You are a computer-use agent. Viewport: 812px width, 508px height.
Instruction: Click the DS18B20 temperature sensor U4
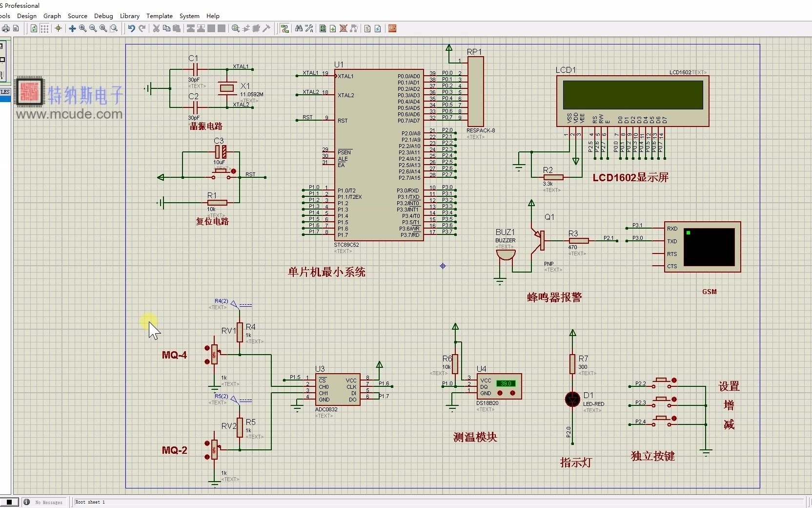tap(499, 386)
